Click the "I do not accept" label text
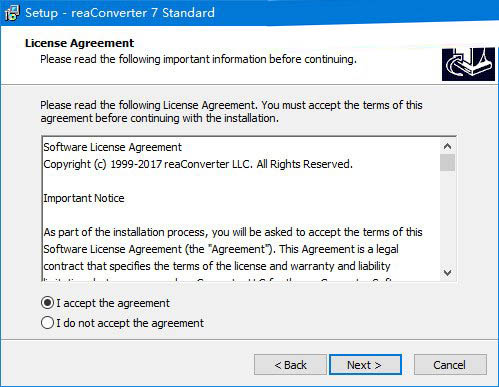499x387 pixels. [x=130, y=323]
